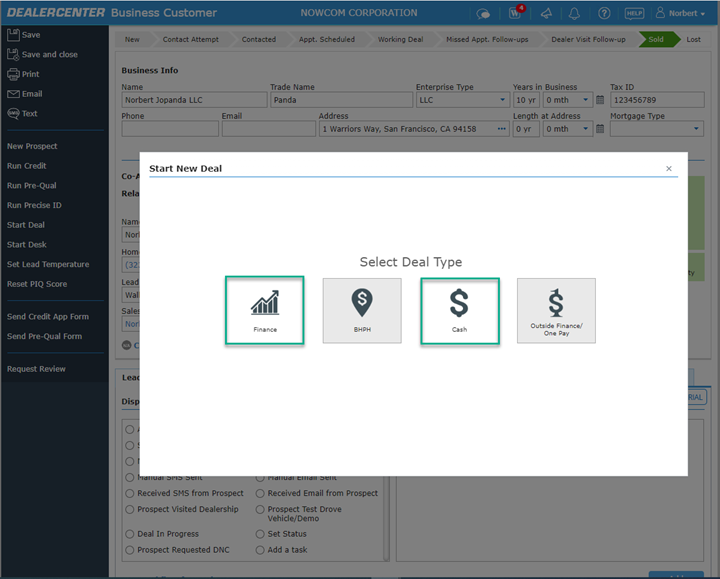Click Set Lead Temperature in sidebar
The height and width of the screenshot is (579, 720).
48,264
